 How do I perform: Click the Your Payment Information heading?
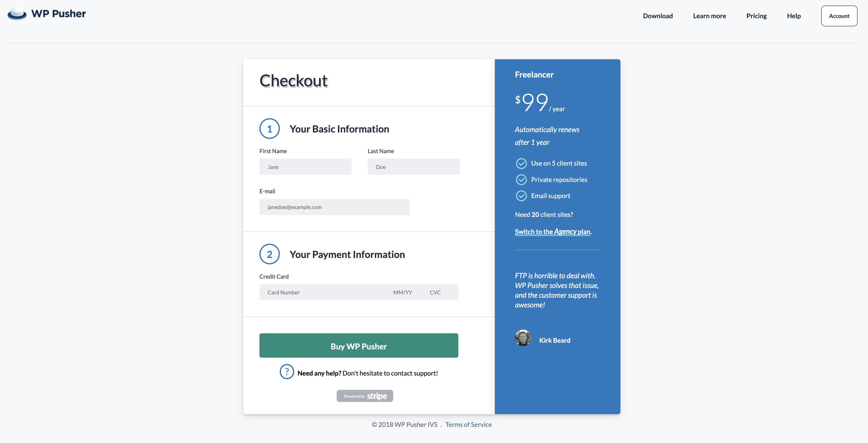click(x=347, y=255)
